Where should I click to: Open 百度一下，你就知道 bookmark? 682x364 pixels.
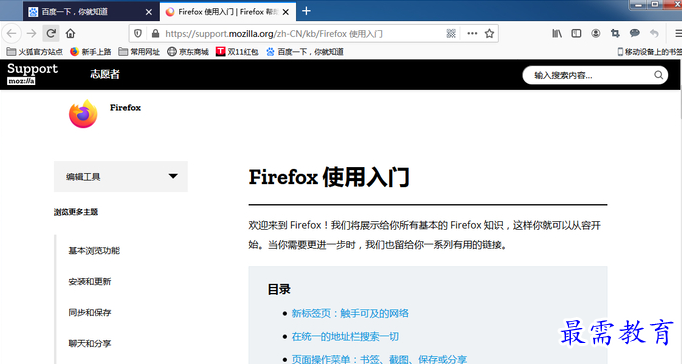[304, 52]
